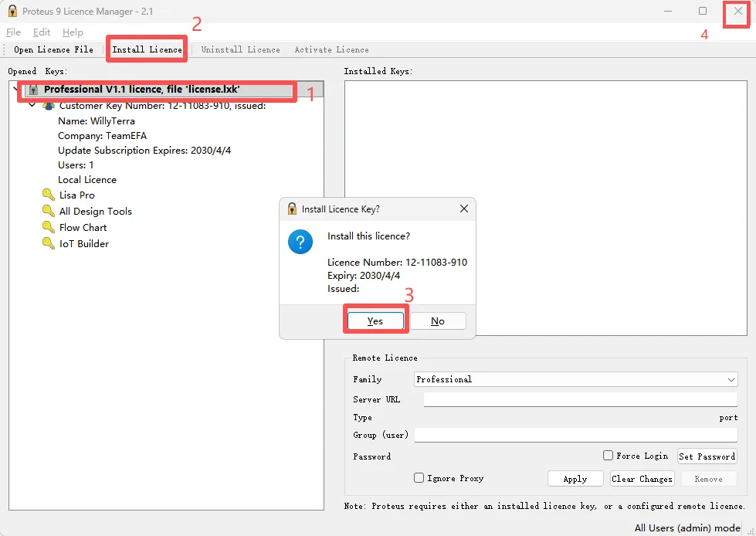
Task: Click the All Users (admin) mode status text
Action: pyautogui.click(x=687, y=528)
